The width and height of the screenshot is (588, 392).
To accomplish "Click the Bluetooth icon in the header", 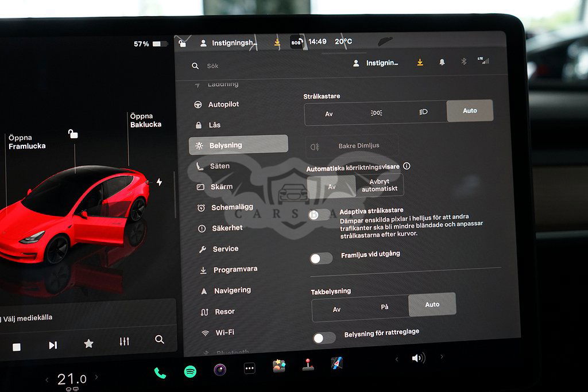I will point(464,62).
